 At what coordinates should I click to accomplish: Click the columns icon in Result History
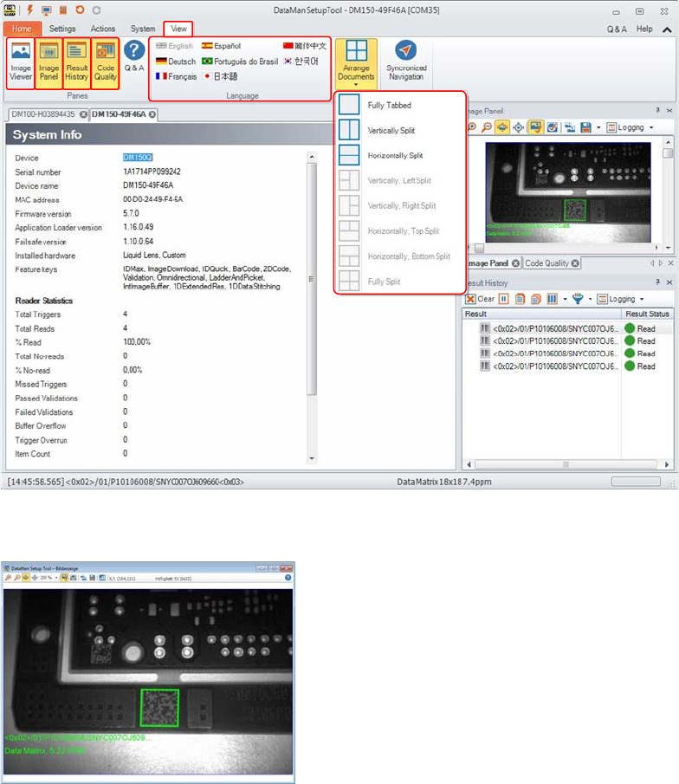tap(552, 299)
